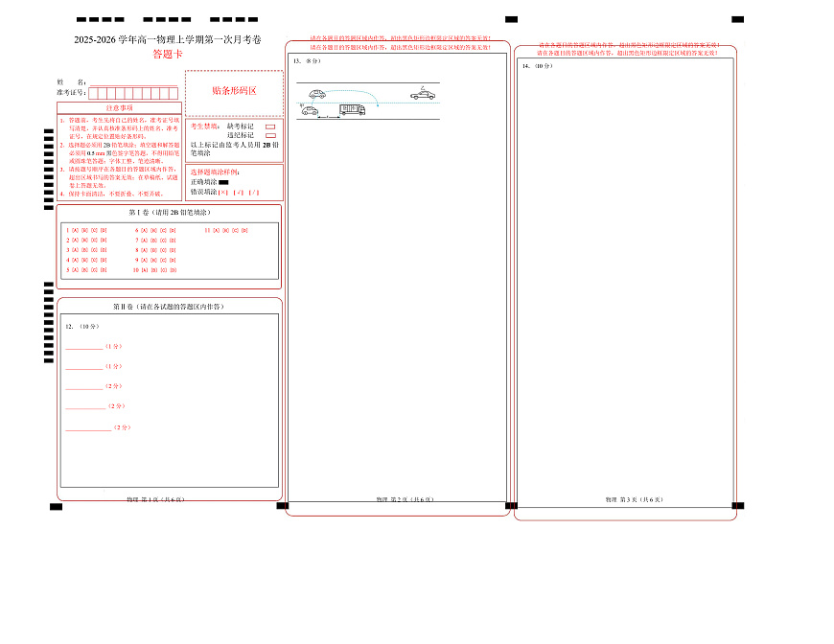Click the blue arrowhead ending the dashed overtaking curve
Screen dimensions: 834x644
378,103
